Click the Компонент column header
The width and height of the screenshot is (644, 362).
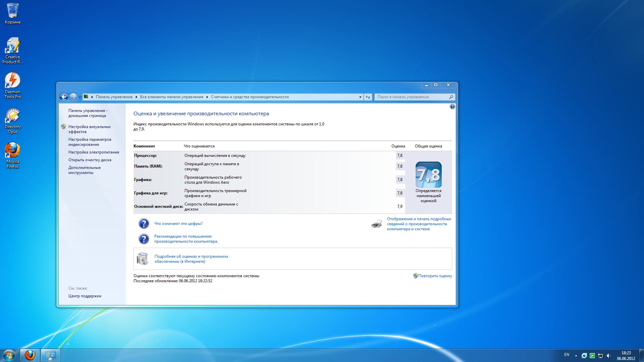pos(144,146)
